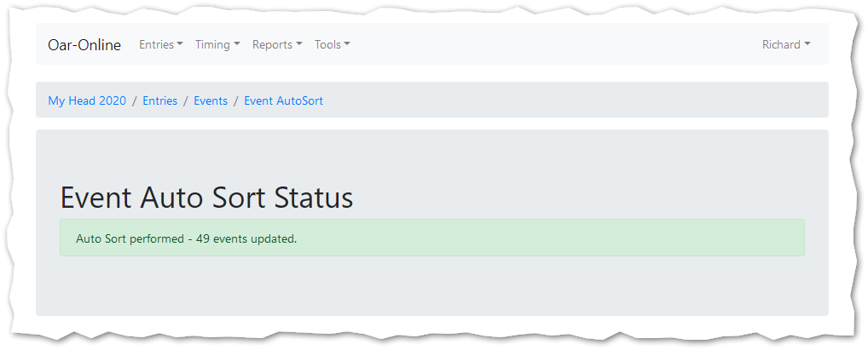Click the slash separator after My Head 2020

135,100
